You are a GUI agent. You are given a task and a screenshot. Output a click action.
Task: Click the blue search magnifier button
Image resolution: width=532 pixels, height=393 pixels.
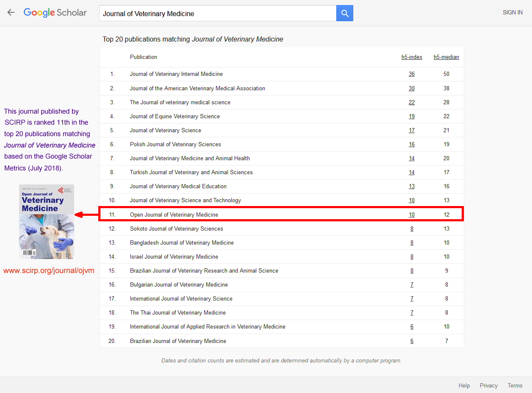tap(345, 13)
